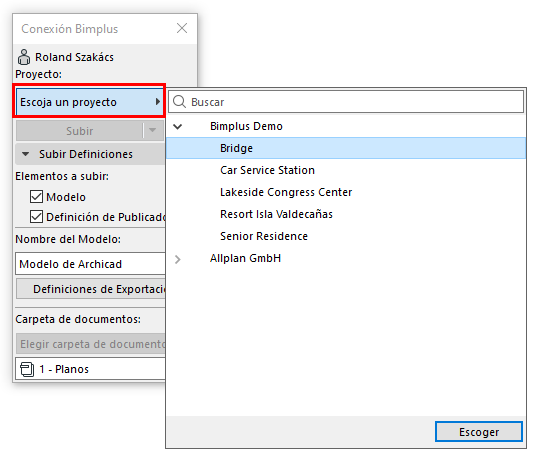Toggle the Modelo checkbox

(36, 197)
